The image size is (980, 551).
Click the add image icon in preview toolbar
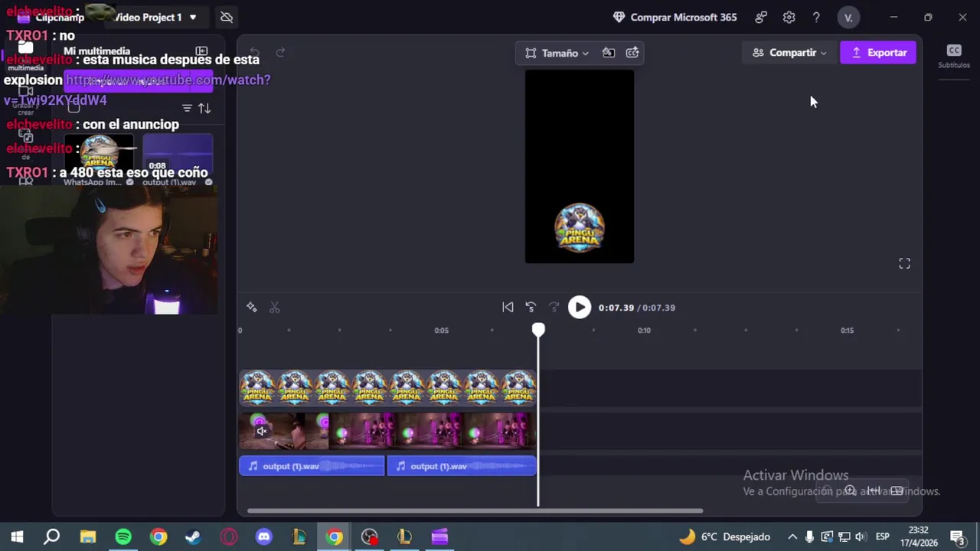pos(632,53)
